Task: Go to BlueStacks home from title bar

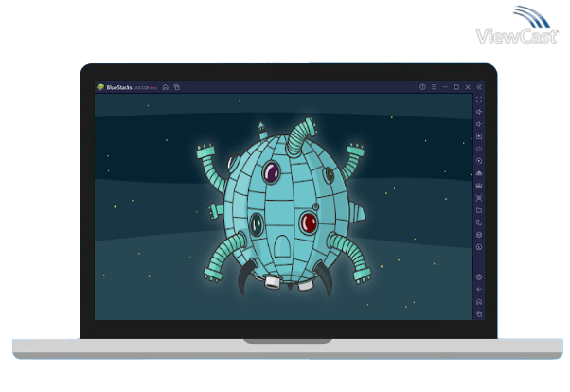Action: 166,87
